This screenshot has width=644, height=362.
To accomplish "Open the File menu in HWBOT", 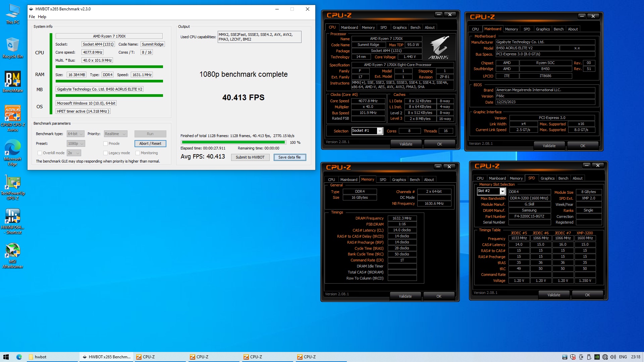I will (32, 17).
